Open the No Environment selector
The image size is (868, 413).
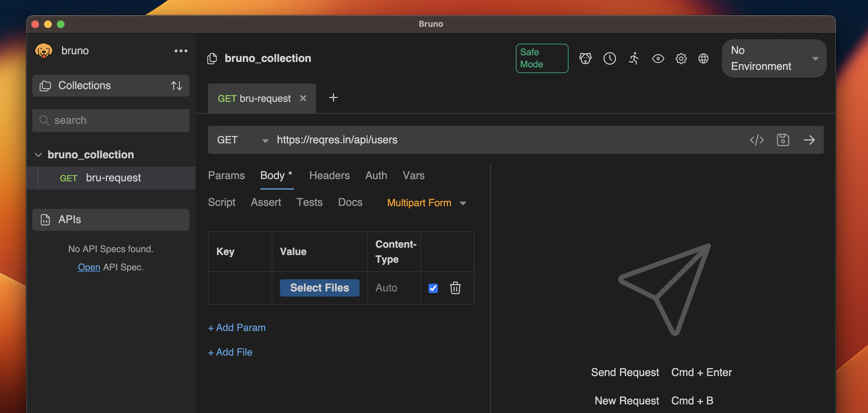[774, 58]
